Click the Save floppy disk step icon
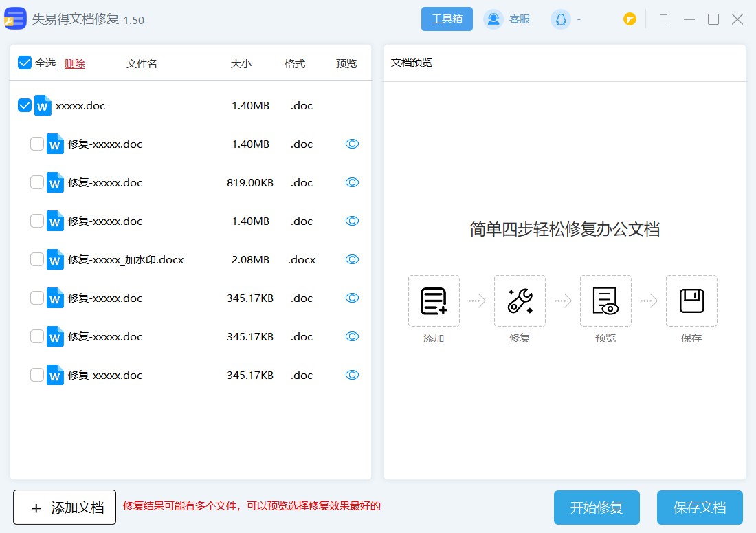Image resolution: width=756 pixels, height=533 pixels. pyautogui.click(x=691, y=301)
